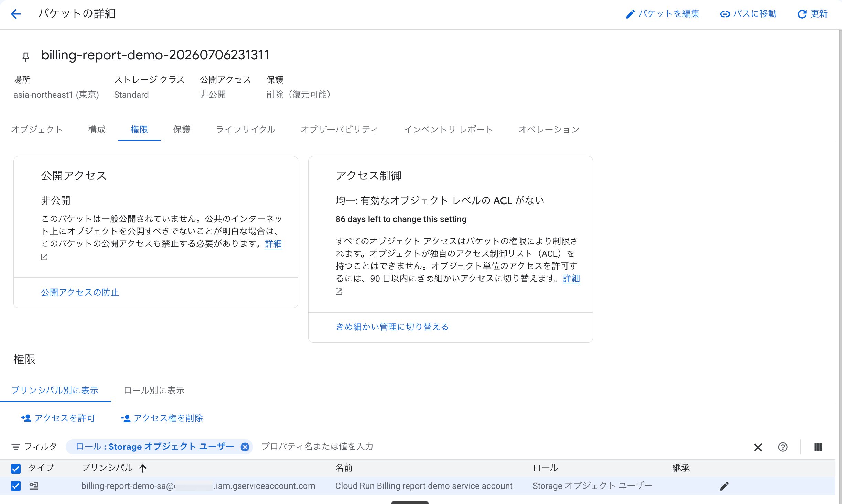The height and width of the screenshot is (504, 842).
Task: Open 詳細 link in 公開アクセス card
Action: [273, 243]
